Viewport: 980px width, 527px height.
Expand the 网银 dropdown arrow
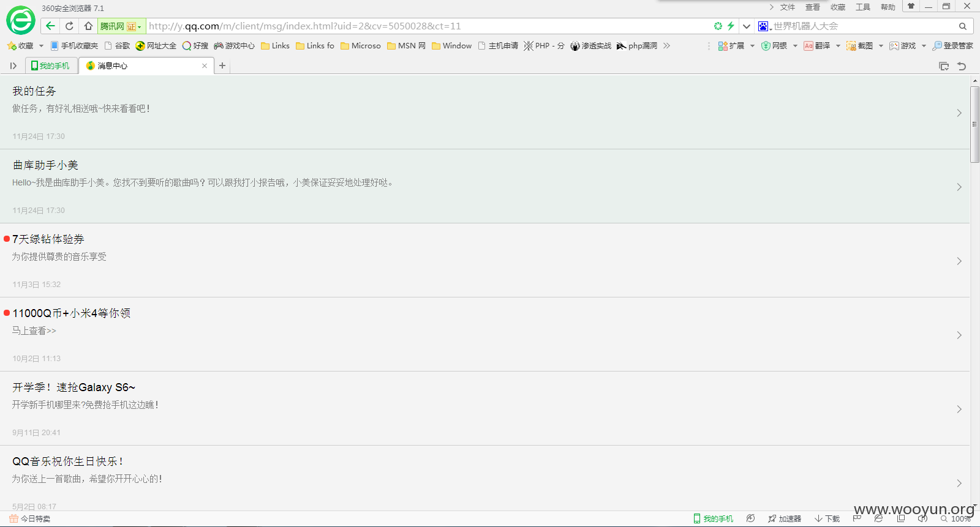point(795,46)
